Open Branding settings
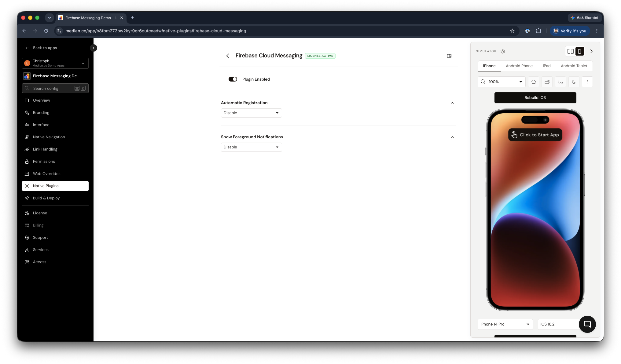 55,113
